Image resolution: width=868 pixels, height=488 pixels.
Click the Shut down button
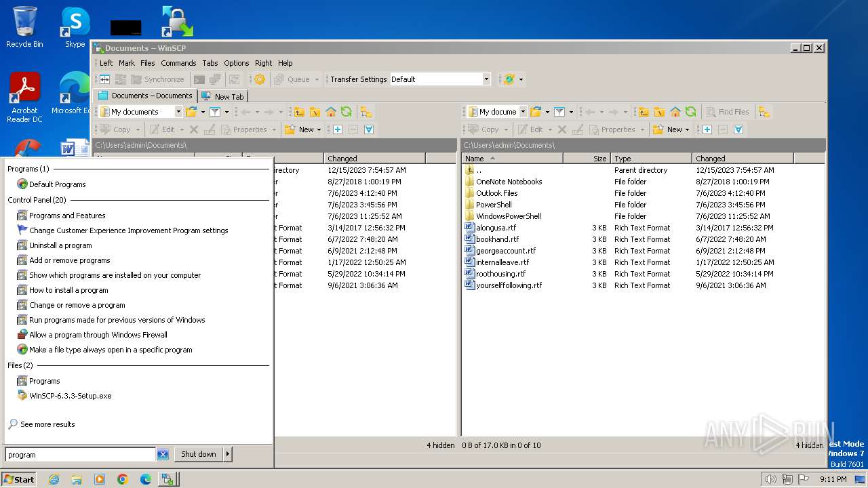pyautogui.click(x=199, y=454)
